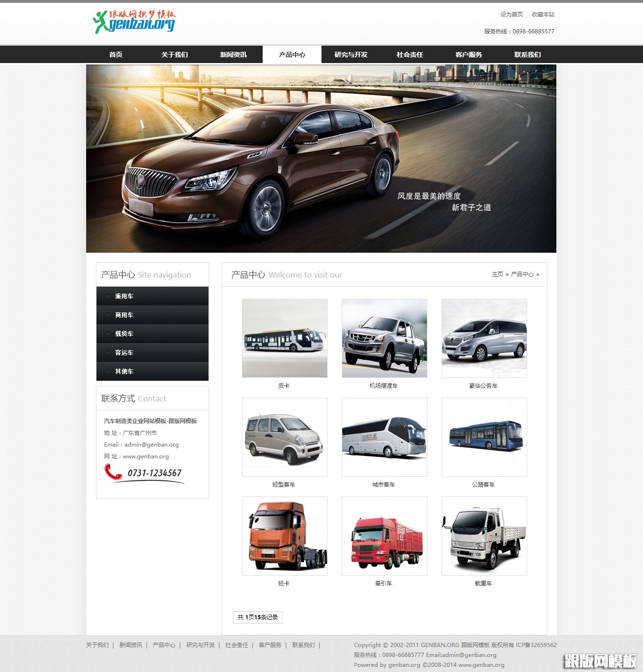Open 联系我们 in the top navigation

pos(528,55)
